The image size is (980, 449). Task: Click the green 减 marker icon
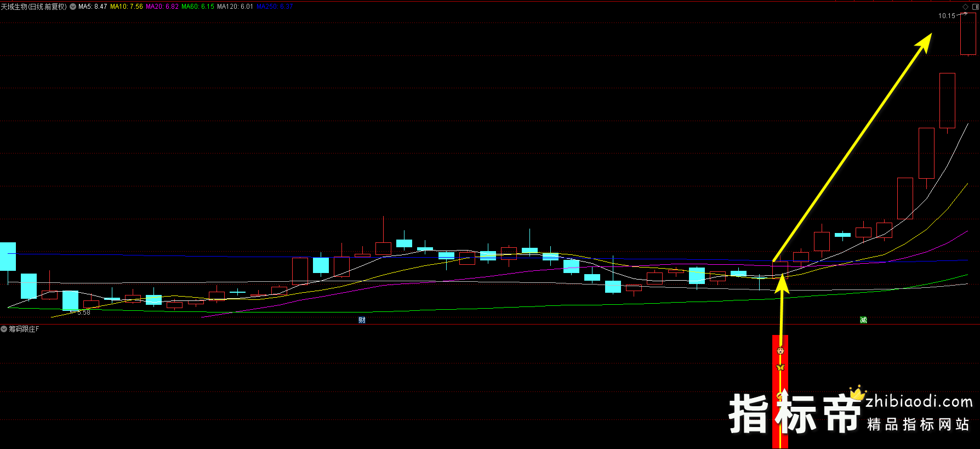point(863,320)
